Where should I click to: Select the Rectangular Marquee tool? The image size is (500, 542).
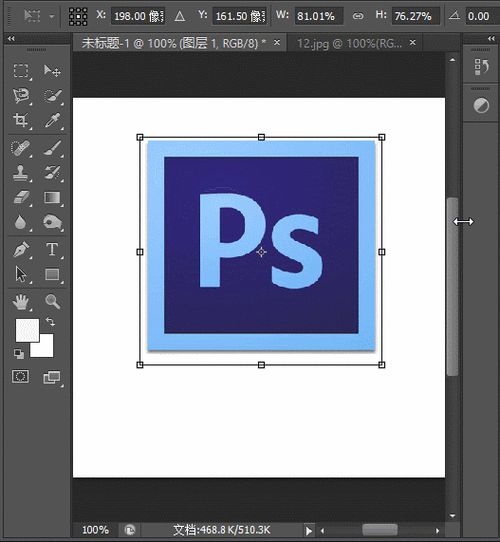click(21, 71)
